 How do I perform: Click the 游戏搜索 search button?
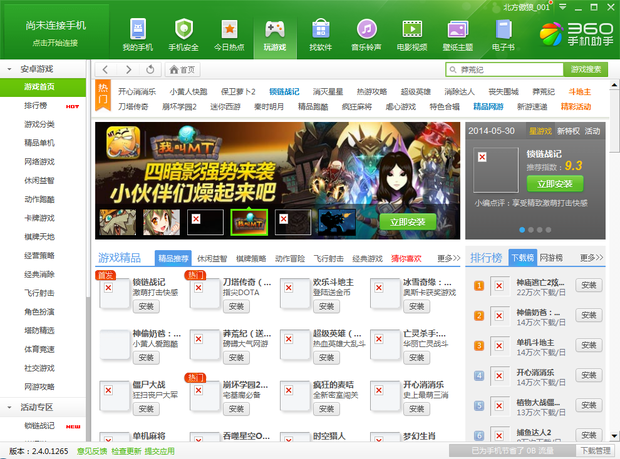click(x=586, y=70)
